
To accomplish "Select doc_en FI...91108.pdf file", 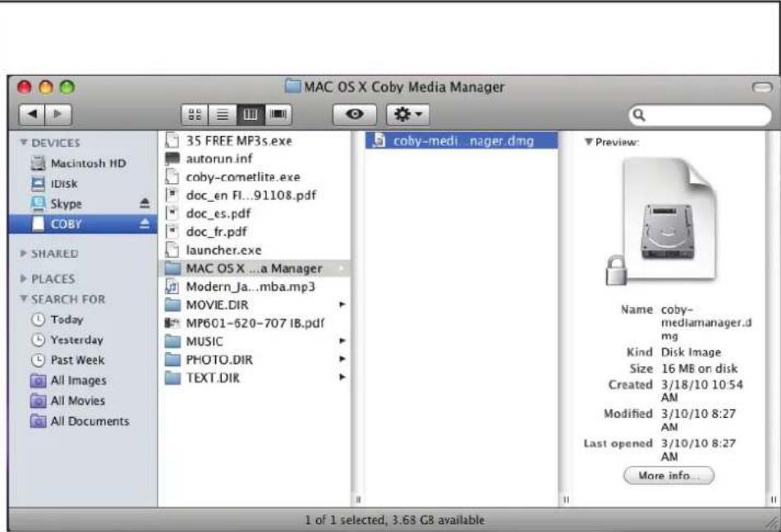I will tap(255, 195).
